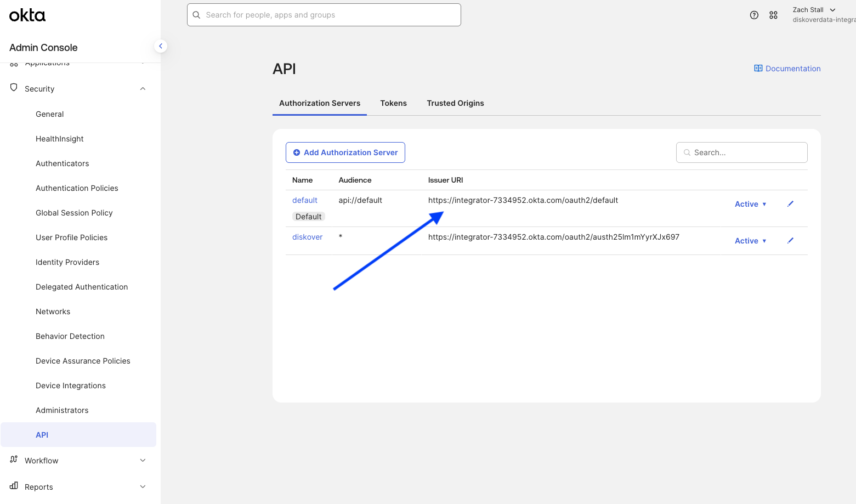Open the Zach Stall account menu
This screenshot has height=504, width=856.
[814, 10]
